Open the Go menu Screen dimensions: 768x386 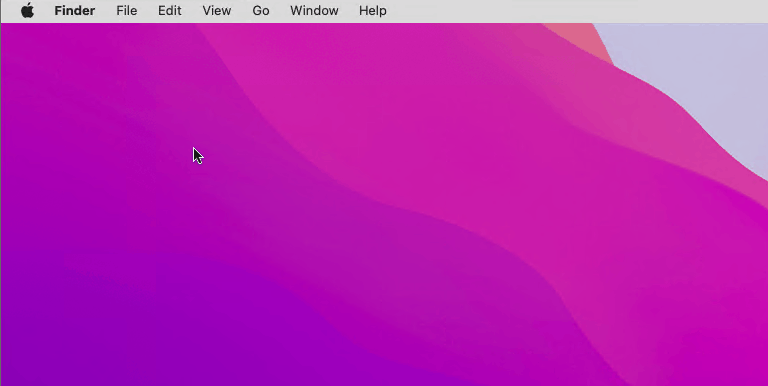tap(261, 11)
